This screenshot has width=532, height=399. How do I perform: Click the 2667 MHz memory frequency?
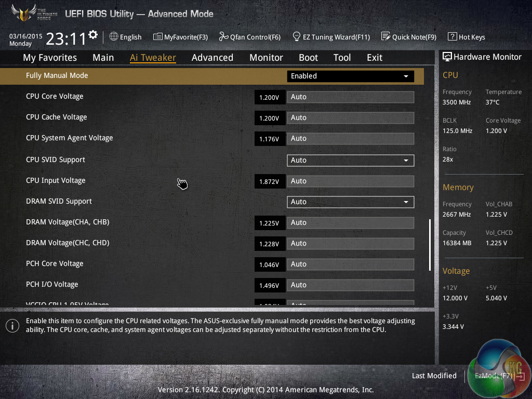[456, 215]
